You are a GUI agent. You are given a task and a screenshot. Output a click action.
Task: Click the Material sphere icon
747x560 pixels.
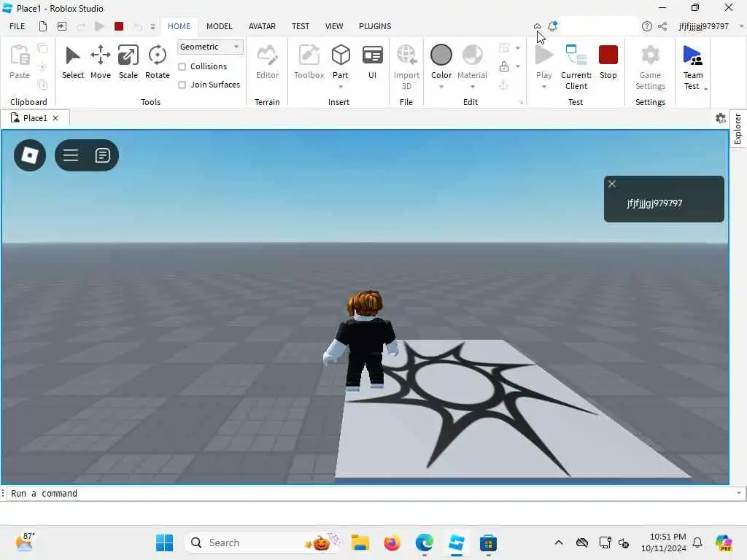coord(473,55)
